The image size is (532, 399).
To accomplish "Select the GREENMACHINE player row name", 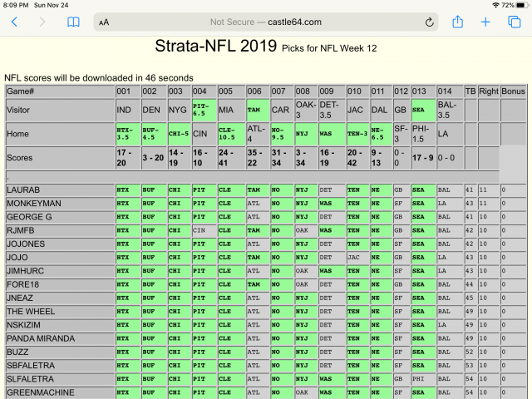I will pyautogui.click(x=40, y=392).
